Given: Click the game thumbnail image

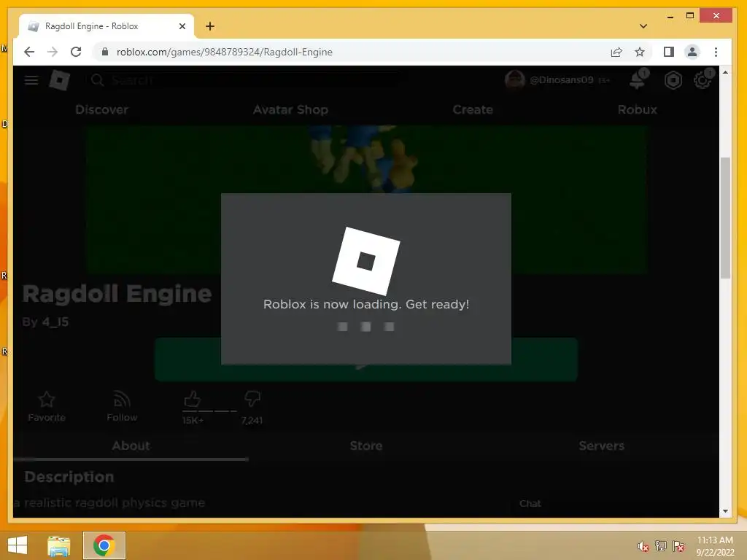Looking at the screenshot, I should point(366,199).
